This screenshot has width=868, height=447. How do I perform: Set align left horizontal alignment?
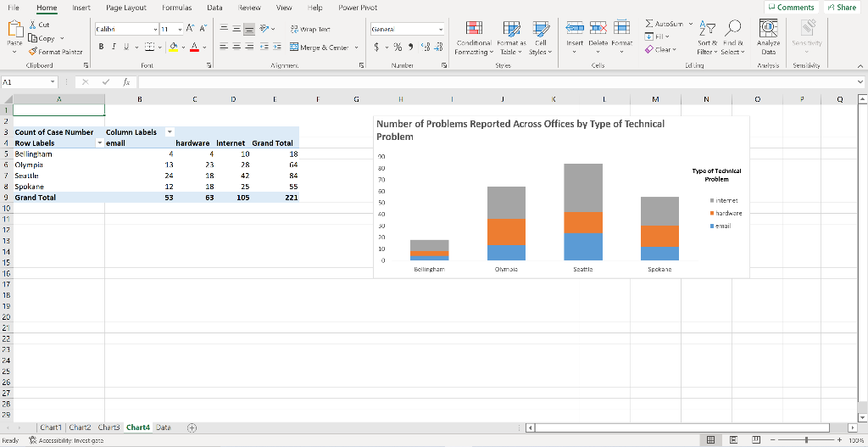point(224,47)
